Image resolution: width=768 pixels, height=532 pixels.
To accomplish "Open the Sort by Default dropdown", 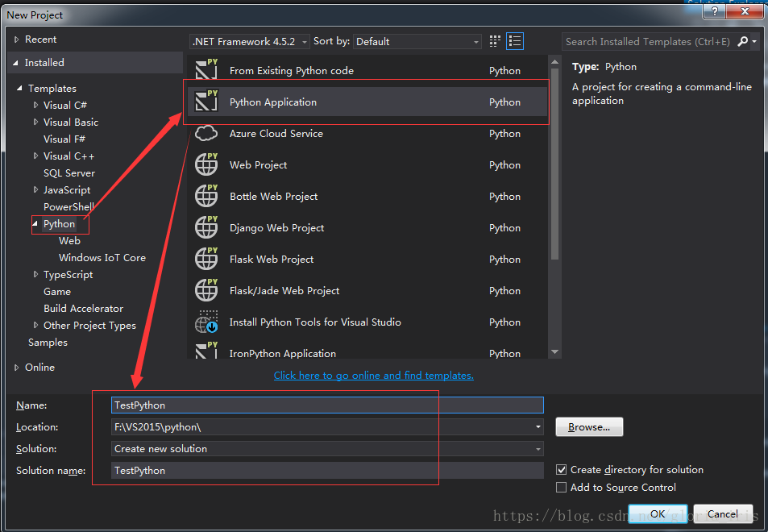I will pyautogui.click(x=417, y=42).
